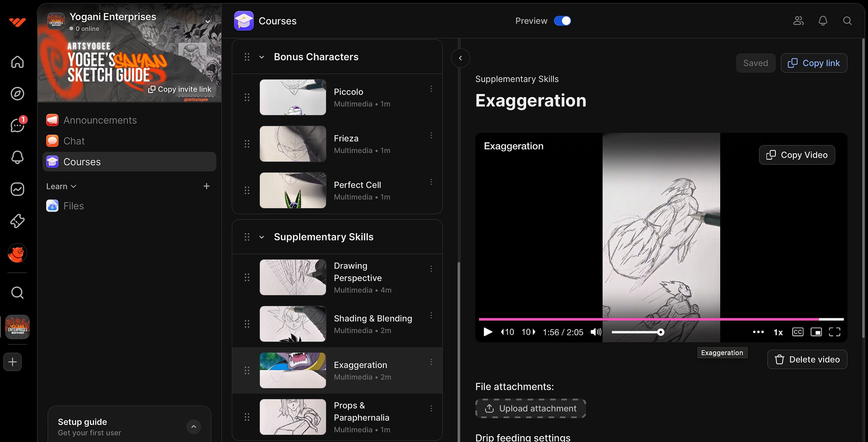The height and width of the screenshot is (442, 868).
Task: Seek on the pink video progress bar
Action: pyautogui.click(x=661, y=319)
